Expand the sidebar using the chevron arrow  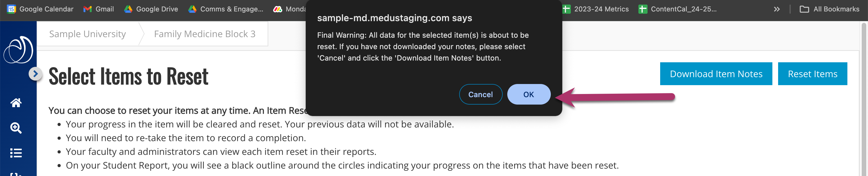tap(35, 74)
